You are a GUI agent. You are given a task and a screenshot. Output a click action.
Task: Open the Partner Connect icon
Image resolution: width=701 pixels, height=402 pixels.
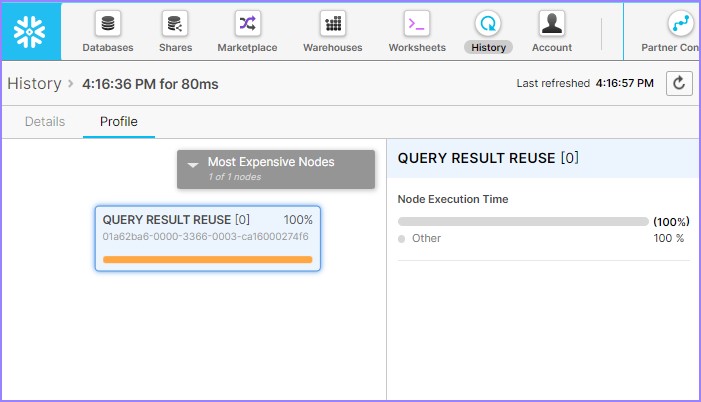coord(680,24)
